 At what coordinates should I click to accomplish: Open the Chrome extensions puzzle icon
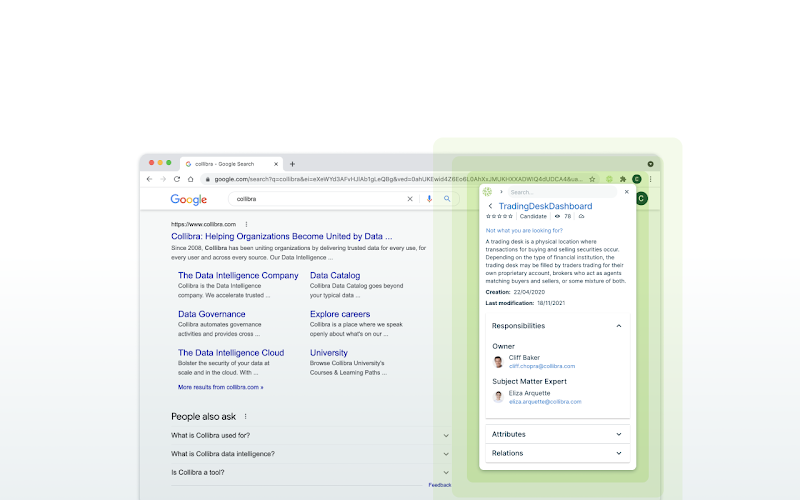pos(622,179)
